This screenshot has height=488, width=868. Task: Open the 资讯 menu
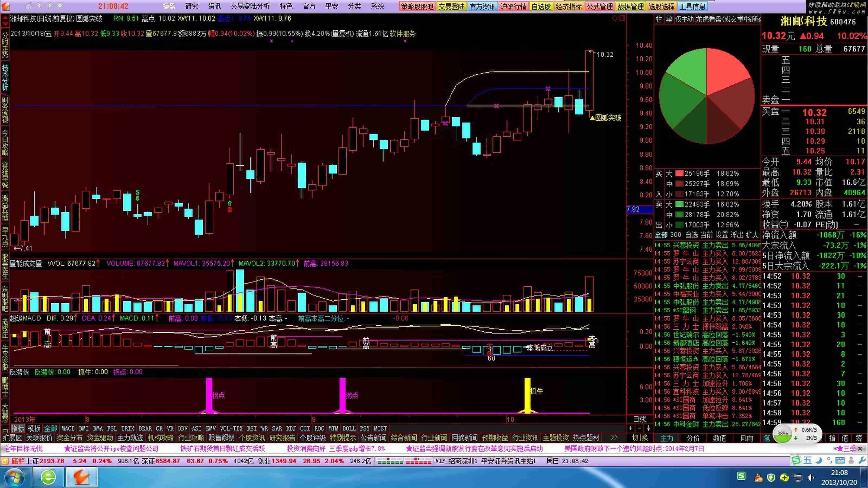[214, 6]
